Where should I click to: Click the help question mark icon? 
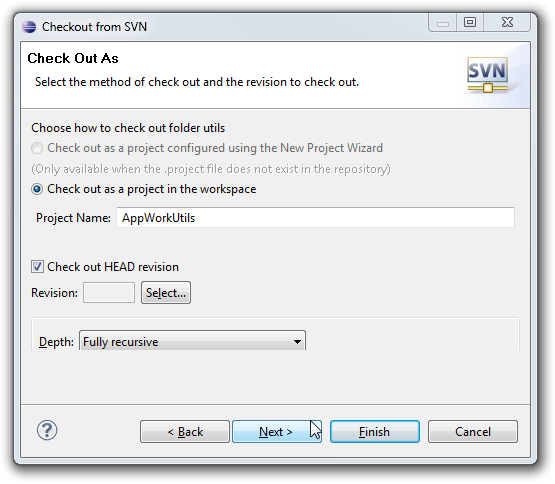(x=47, y=430)
